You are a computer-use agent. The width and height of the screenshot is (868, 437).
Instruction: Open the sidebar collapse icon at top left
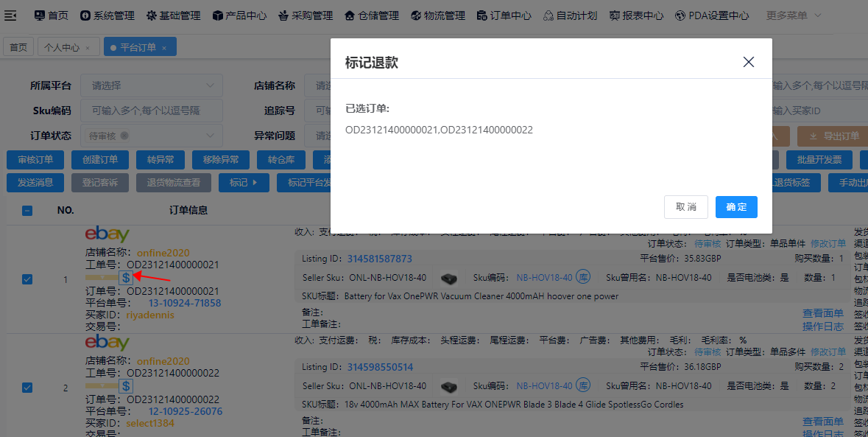pyautogui.click(x=10, y=15)
